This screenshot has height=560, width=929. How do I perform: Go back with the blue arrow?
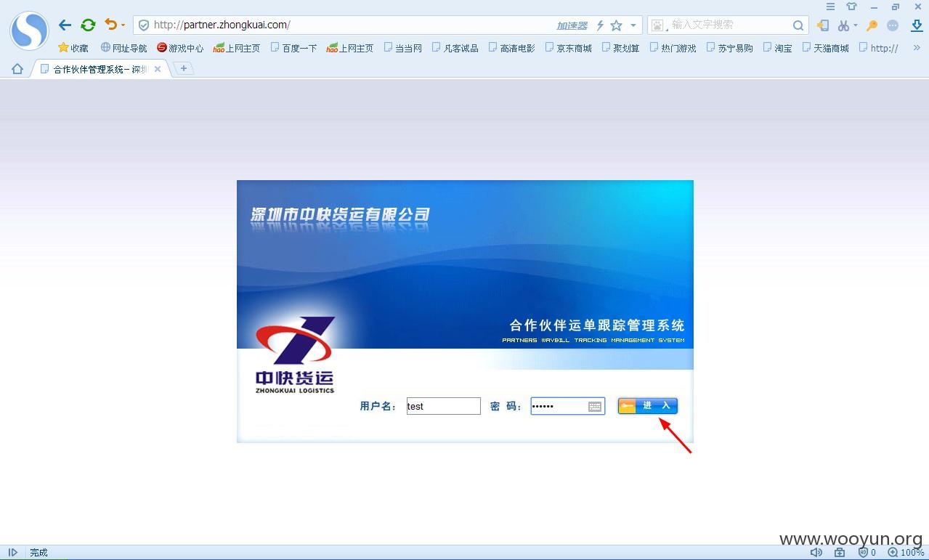coord(65,25)
